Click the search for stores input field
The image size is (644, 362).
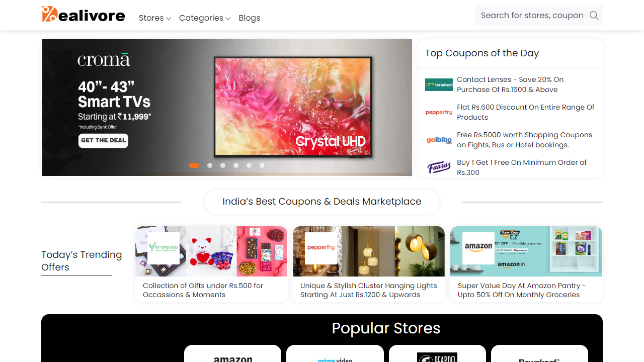click(x=531, y=16)
